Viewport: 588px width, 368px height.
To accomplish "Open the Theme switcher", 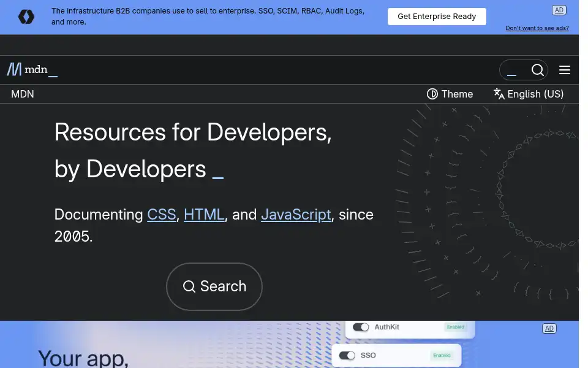I will [450, 94].
